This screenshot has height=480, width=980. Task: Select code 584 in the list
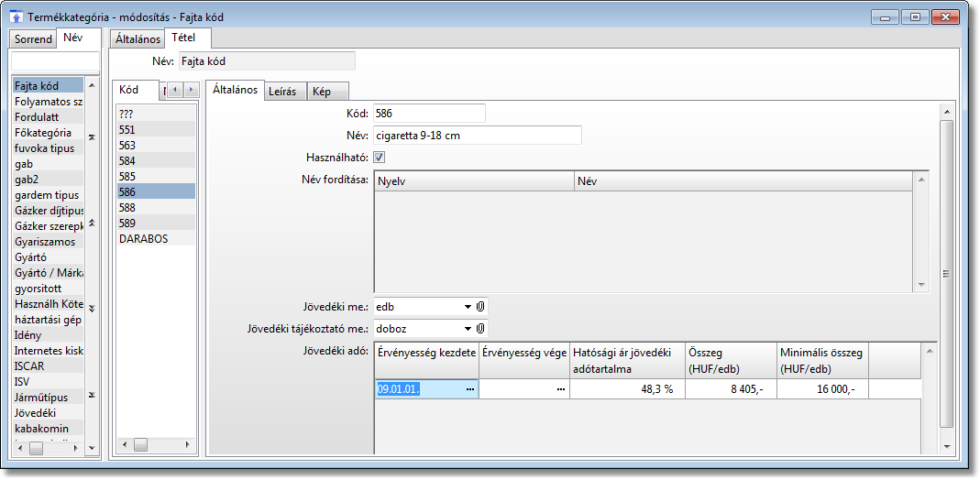point(156,161)
